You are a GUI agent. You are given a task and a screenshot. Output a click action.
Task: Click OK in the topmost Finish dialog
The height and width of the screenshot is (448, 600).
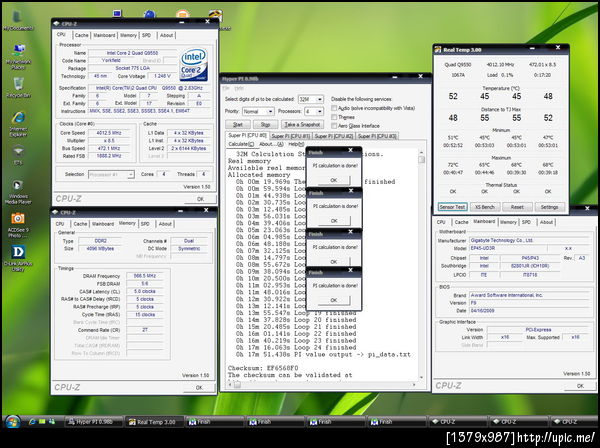pyautogui.click(x=334, y=180)
